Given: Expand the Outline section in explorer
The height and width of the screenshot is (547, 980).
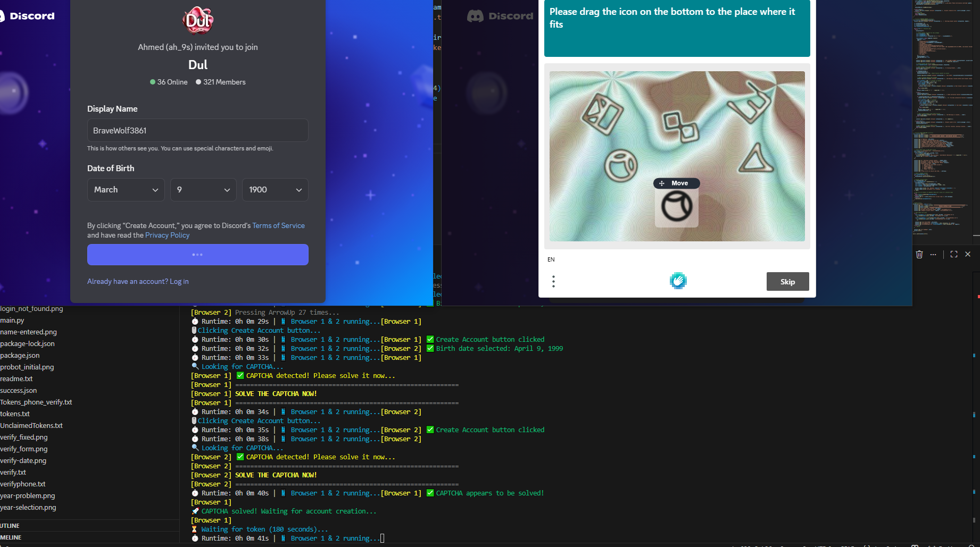Looking at the screenshot, I should pos(89,526).
